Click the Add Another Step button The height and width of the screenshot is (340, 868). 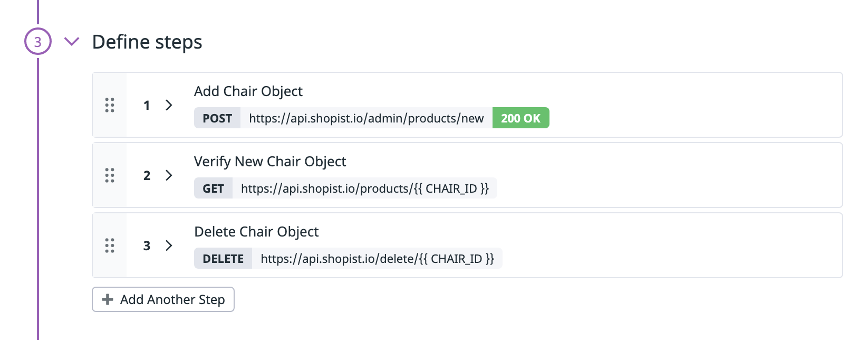(163, 299)
